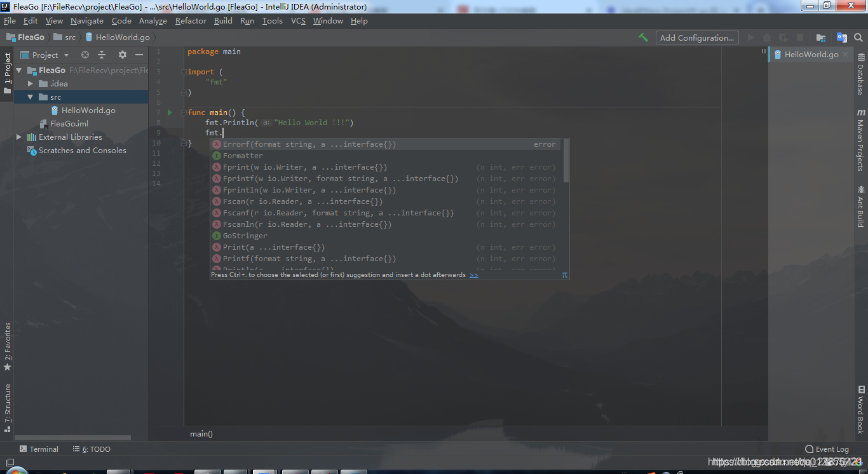Click the Project panel horizontal scrollbar
This screenshot has height=474, width=868.
(73, 438)
